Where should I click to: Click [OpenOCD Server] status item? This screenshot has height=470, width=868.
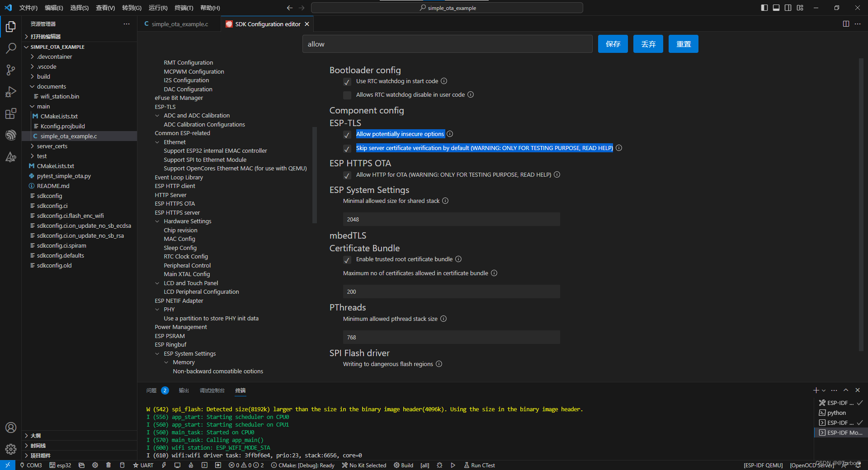[x=812, y=465]
